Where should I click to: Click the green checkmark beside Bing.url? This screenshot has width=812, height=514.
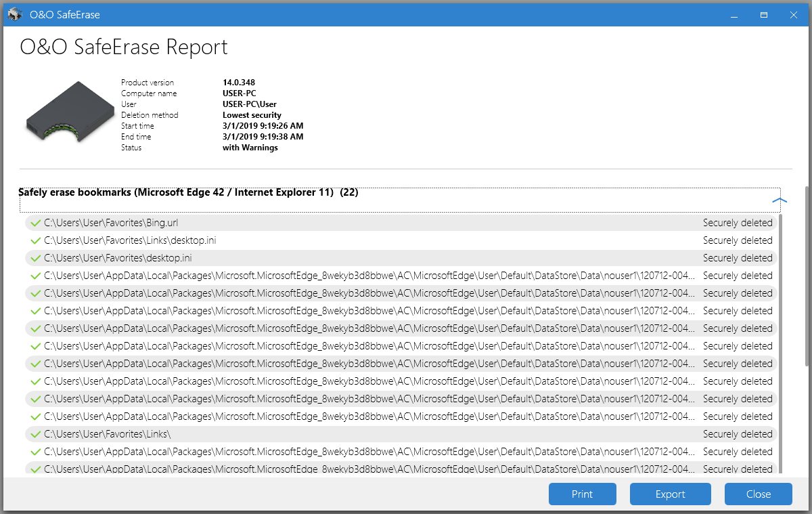36,223
